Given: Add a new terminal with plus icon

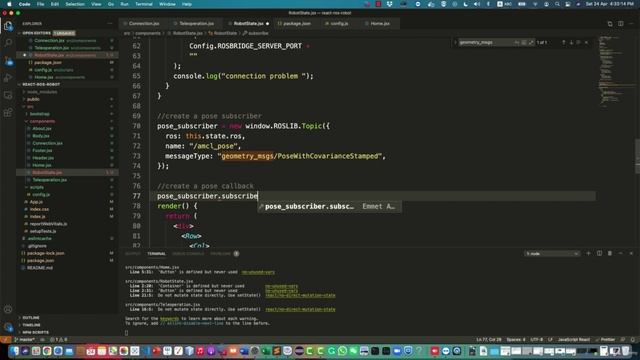Looking at the screenshot, I should tap(588, 253).
